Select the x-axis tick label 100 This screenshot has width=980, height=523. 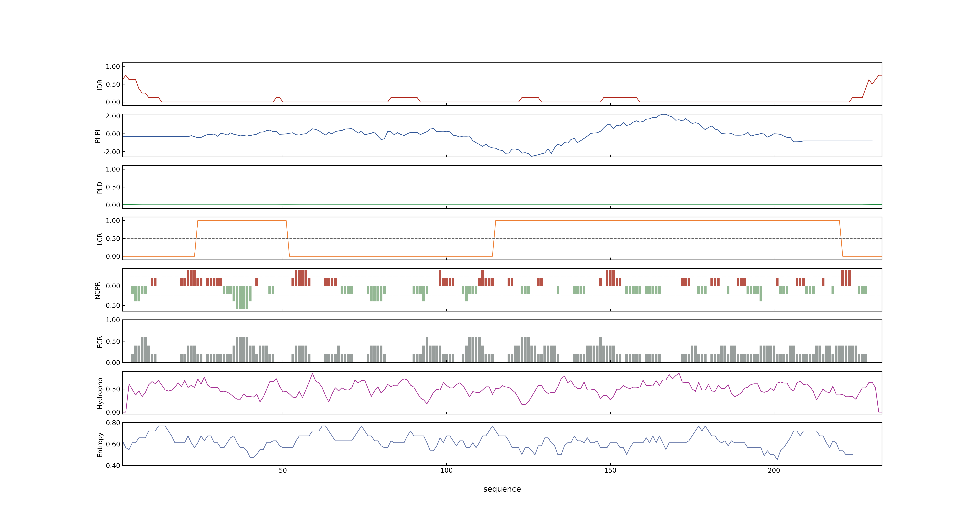(446, 470)
